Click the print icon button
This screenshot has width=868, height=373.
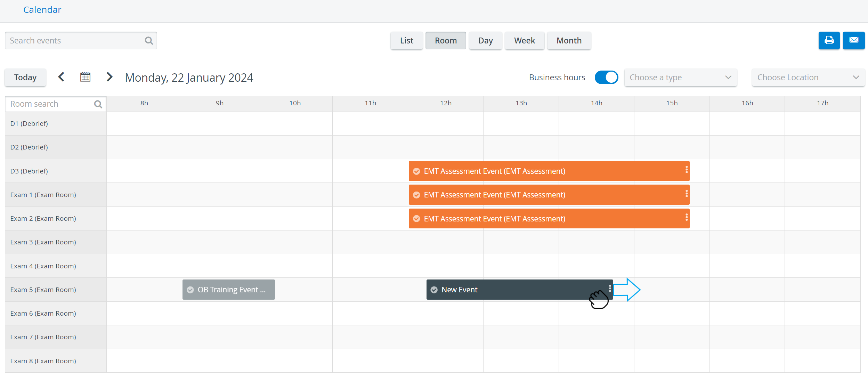[x=829, y=40]
